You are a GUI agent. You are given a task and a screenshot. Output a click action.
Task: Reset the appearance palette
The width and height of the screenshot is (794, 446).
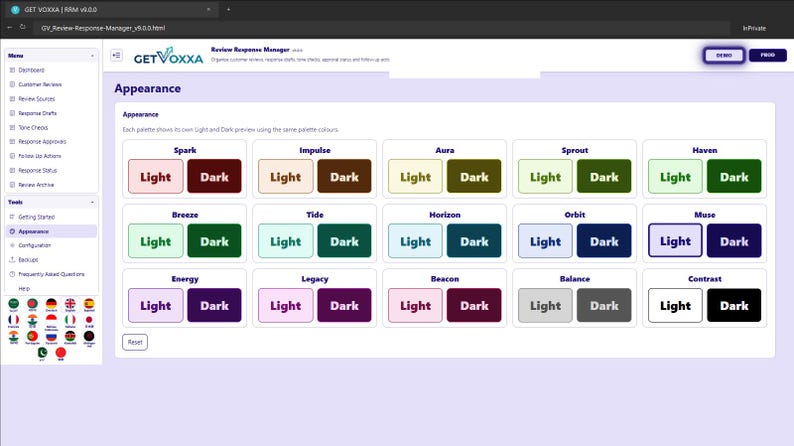(x=135, y=342)
